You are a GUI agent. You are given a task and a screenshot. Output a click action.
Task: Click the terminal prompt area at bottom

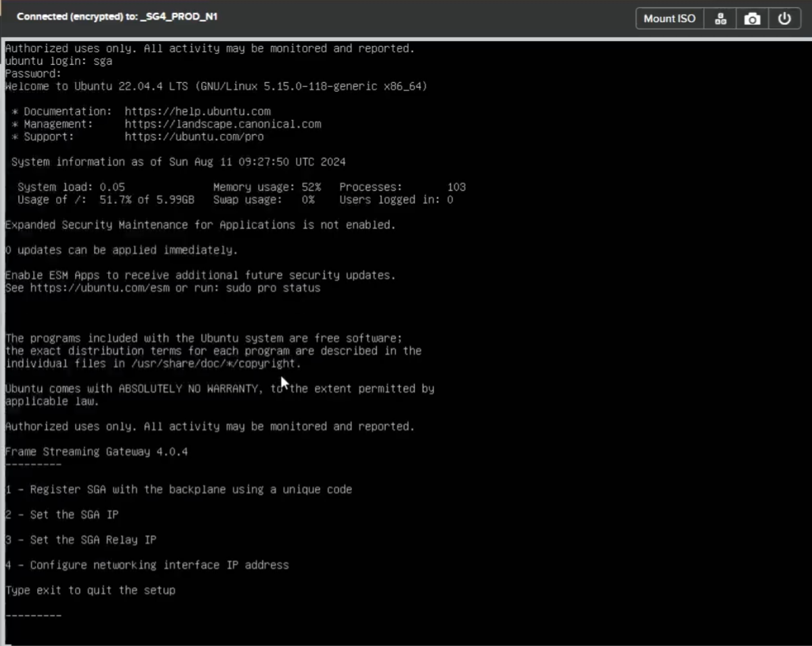point(203,631)
